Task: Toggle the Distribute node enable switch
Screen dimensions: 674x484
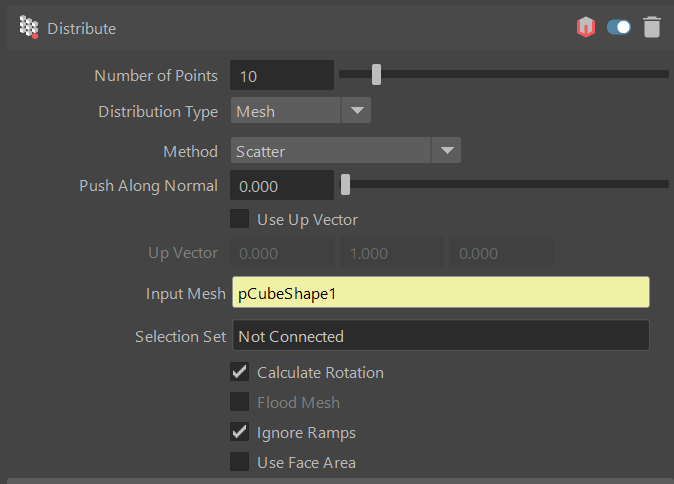Action: [619, 28]
